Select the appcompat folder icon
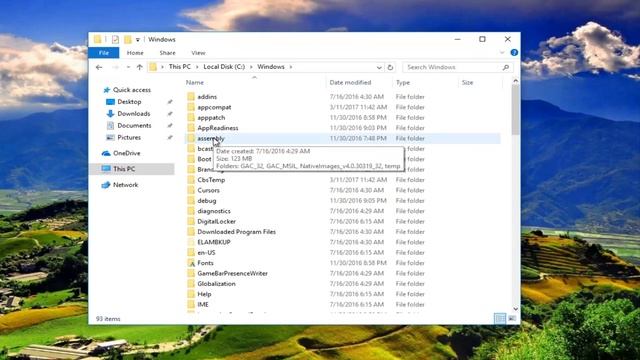640x360 pixels. point(191,107)
